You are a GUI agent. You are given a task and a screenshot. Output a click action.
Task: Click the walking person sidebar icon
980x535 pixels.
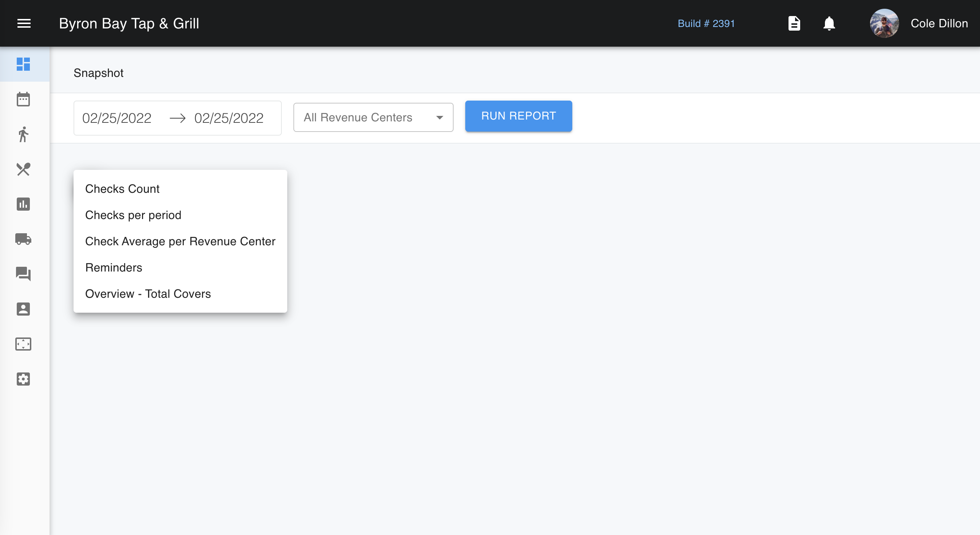pyautogui.click(x=24, y=134)
